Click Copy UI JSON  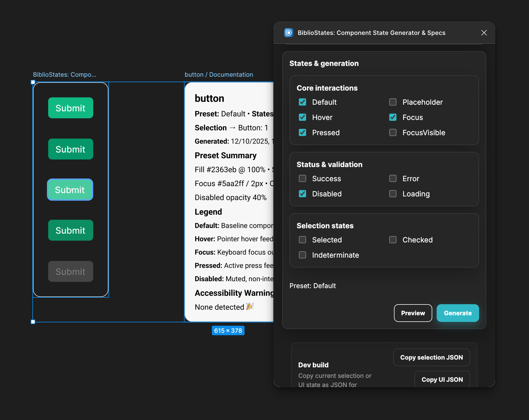442,379
